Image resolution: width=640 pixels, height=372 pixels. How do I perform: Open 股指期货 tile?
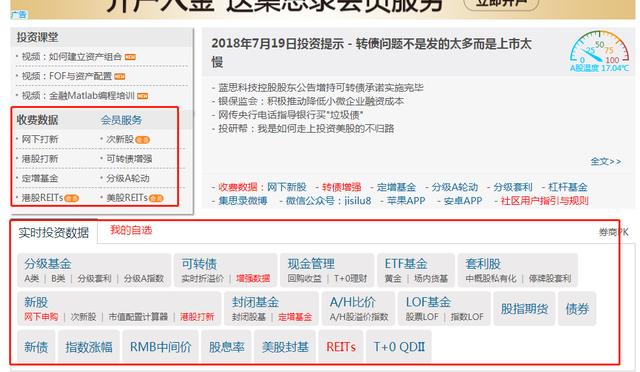pyautogui.click(x=524, y=309)
